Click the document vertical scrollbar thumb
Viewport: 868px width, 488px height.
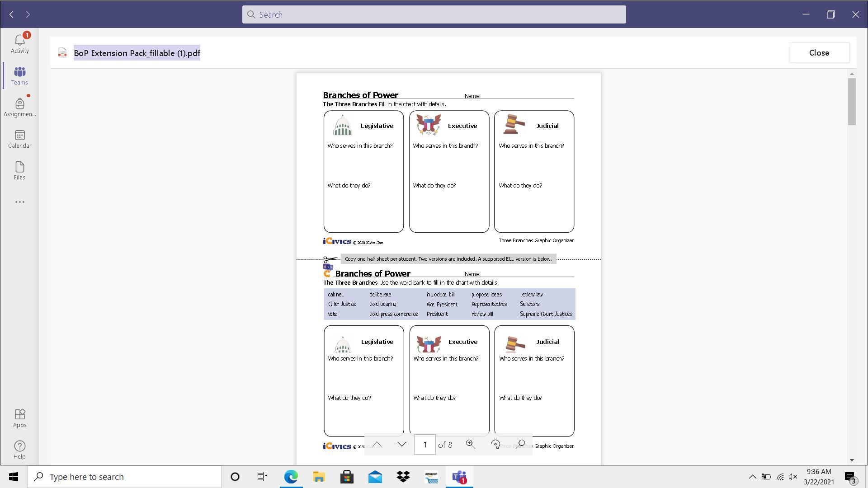point(852,102)
